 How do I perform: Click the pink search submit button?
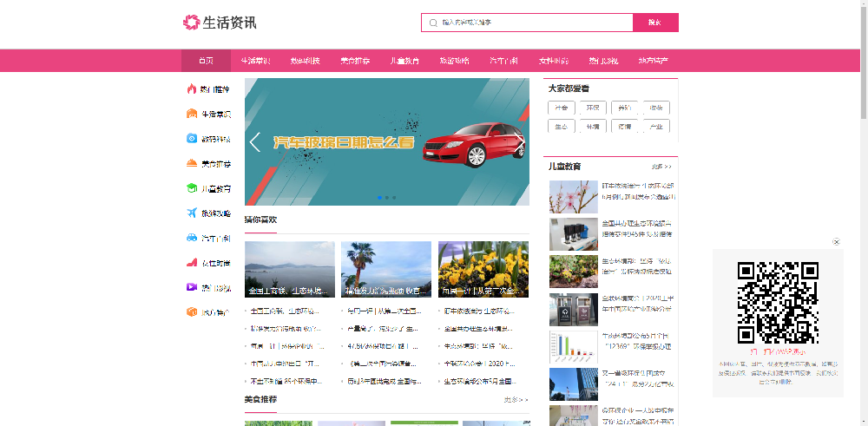(x=655, y=23)
